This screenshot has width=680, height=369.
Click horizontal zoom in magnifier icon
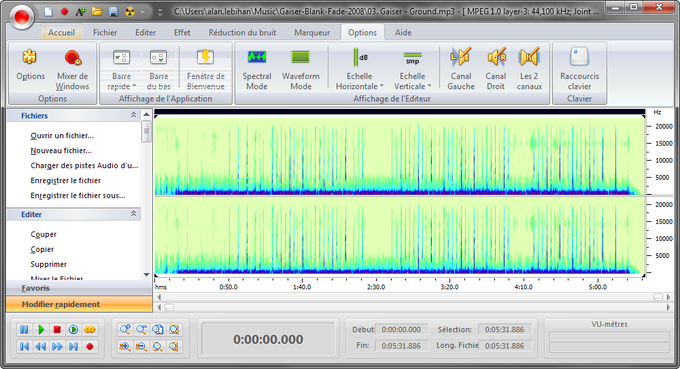tap(125, 330)
